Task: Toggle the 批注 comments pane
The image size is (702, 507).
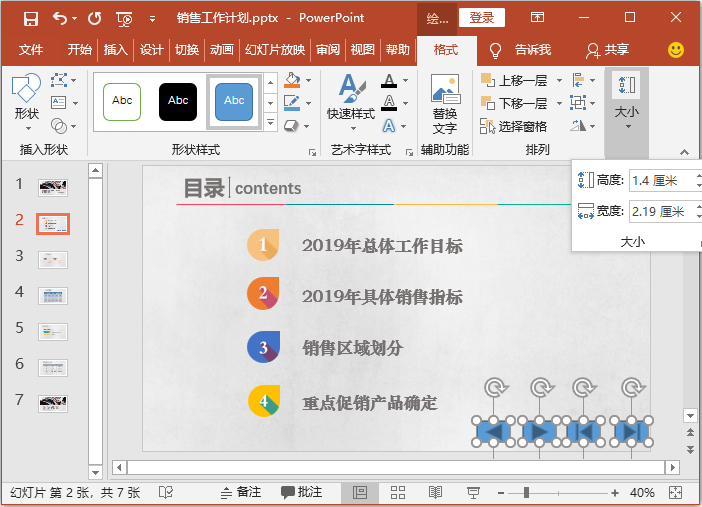Action: (301, 493)
